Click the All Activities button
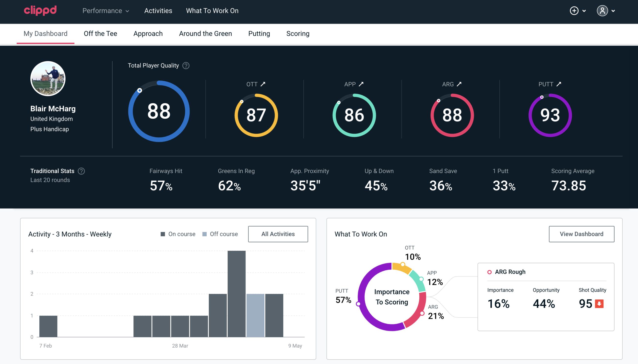 (x=278, y=234)
